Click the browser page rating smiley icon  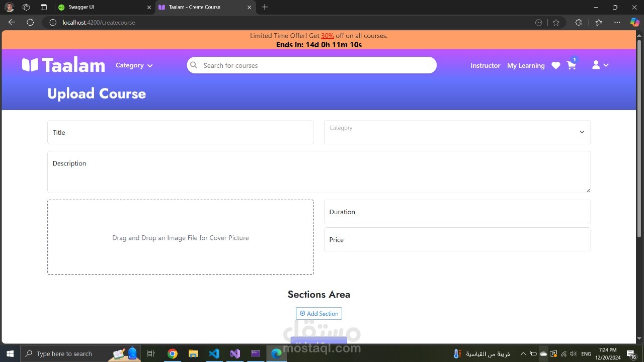pyautogui.click(x=539, y=22)
